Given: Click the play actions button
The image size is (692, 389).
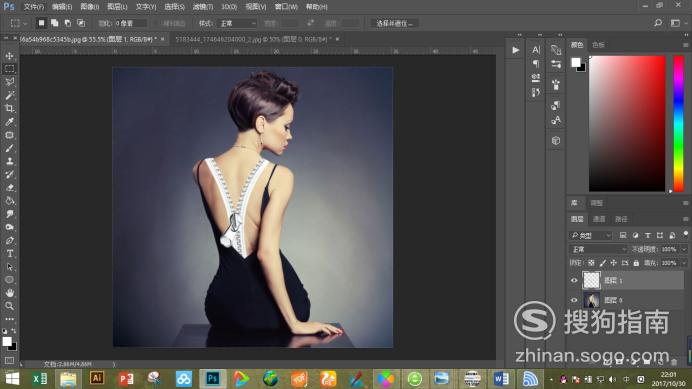Looking at the screenshot, I should click(515, 50).
